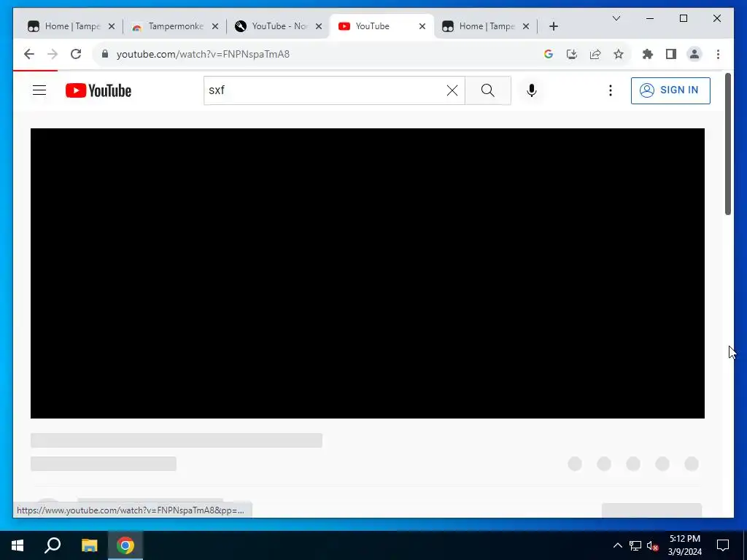747x560 pixels.
Task: Open Google icon in address bar
Action: click(x=549, y=54)
